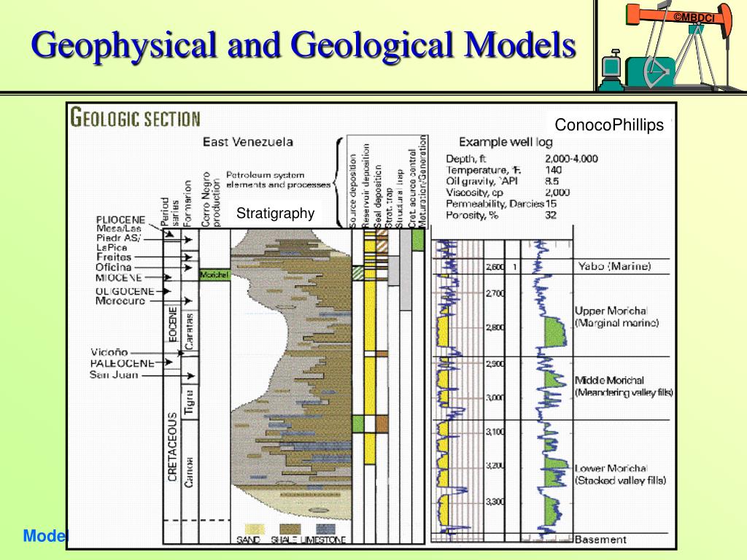This screenshot has width=747, height=560.
Task: Click the vertical Canoa formation label
Action: click(189, 472)
